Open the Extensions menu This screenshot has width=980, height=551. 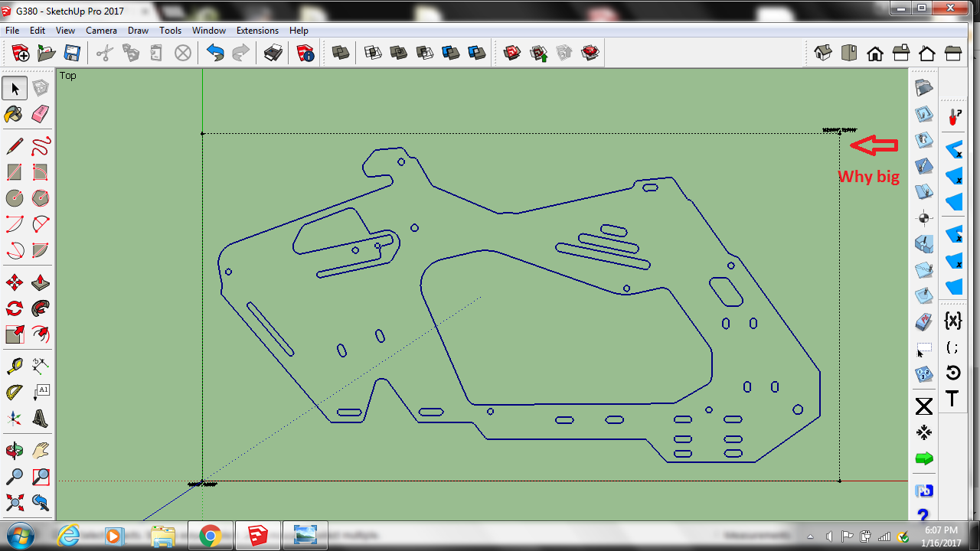[257, 31]
